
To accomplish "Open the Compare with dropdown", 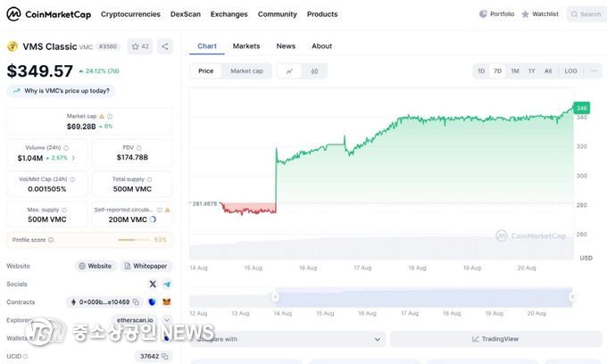I will tap(287, 339).
